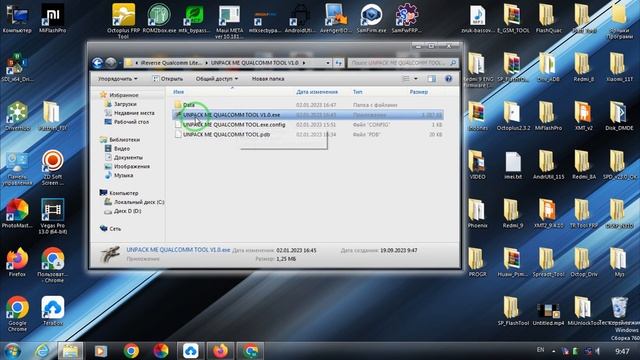640x360 pixels.
Task: Open MiFlashPro desktop shortcut
Action: [x=53, y=18]
